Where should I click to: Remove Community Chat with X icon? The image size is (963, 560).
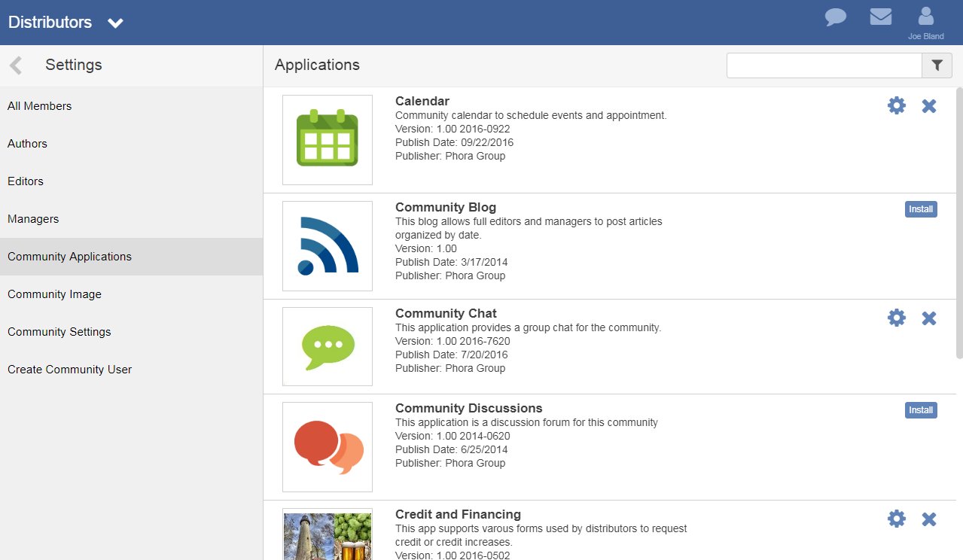(929, 318)
